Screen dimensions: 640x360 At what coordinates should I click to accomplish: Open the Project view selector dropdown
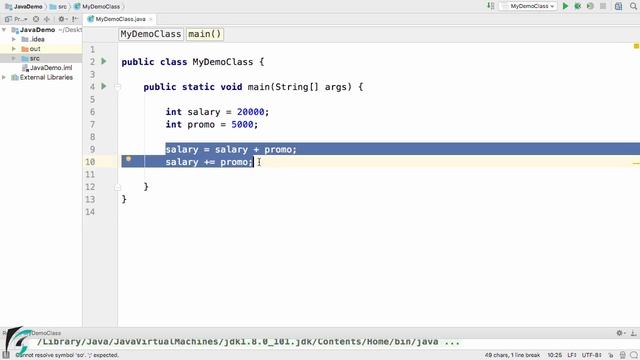click(16, 19)
